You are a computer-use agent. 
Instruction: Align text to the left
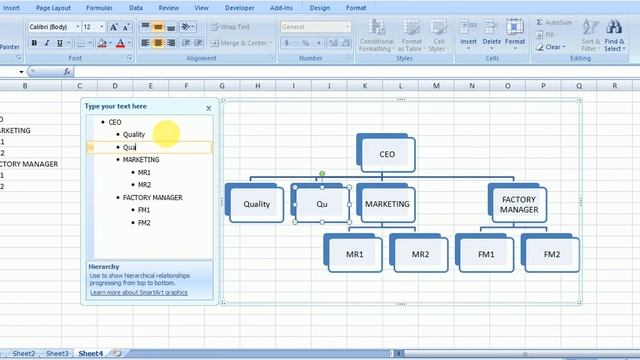[145, 43]
